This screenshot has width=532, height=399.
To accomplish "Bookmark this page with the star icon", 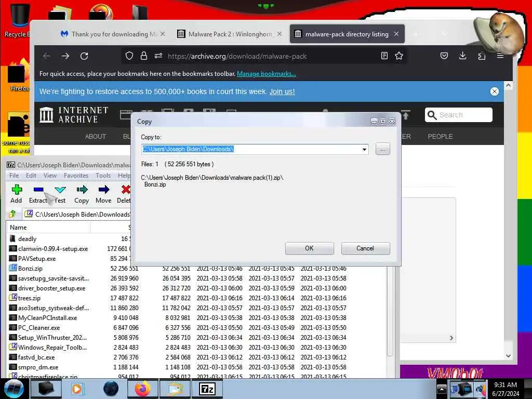I will pyautogui.click(x=399, y=56).
